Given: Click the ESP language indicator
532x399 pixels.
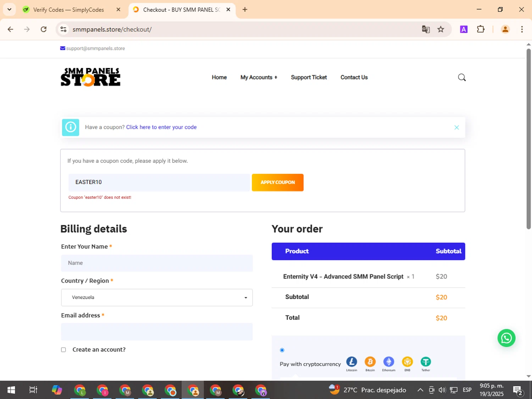Looking at the screenshot, I should pos(467,390).
